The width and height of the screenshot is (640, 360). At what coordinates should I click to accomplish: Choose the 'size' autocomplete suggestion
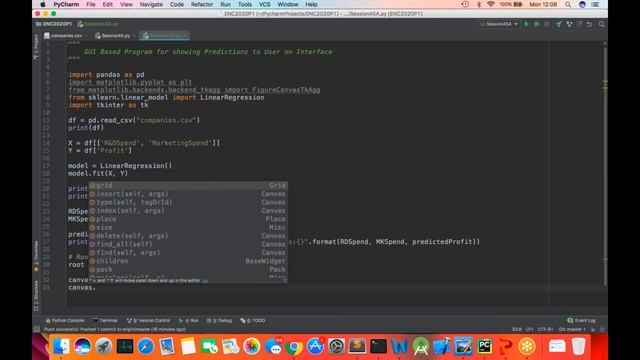188,227
